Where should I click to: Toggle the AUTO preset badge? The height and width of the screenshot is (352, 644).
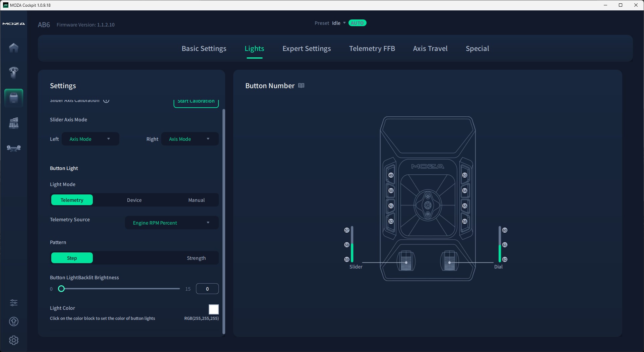tap(357, 23)
